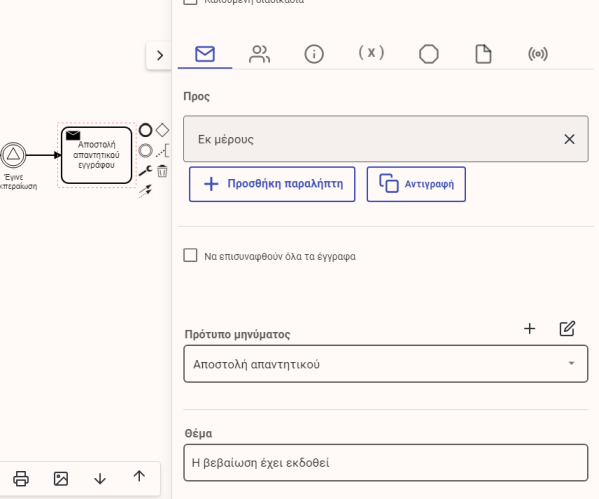Collapse the properties panel with the chevron

coord(160,55)
